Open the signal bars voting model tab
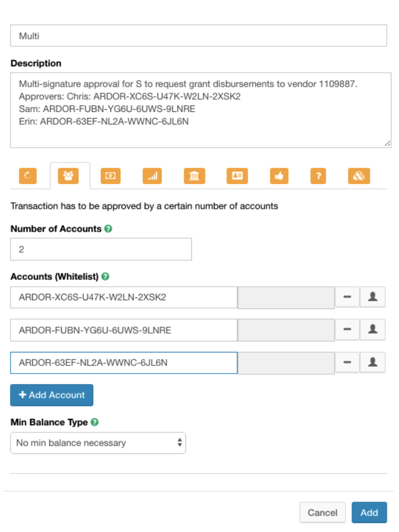 click(152, 175)
